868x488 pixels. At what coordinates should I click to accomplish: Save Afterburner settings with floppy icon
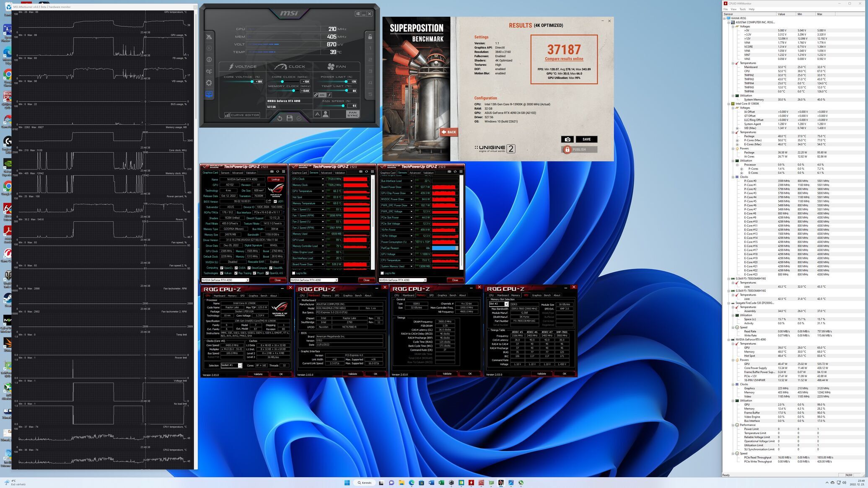[x=289, y=119]
